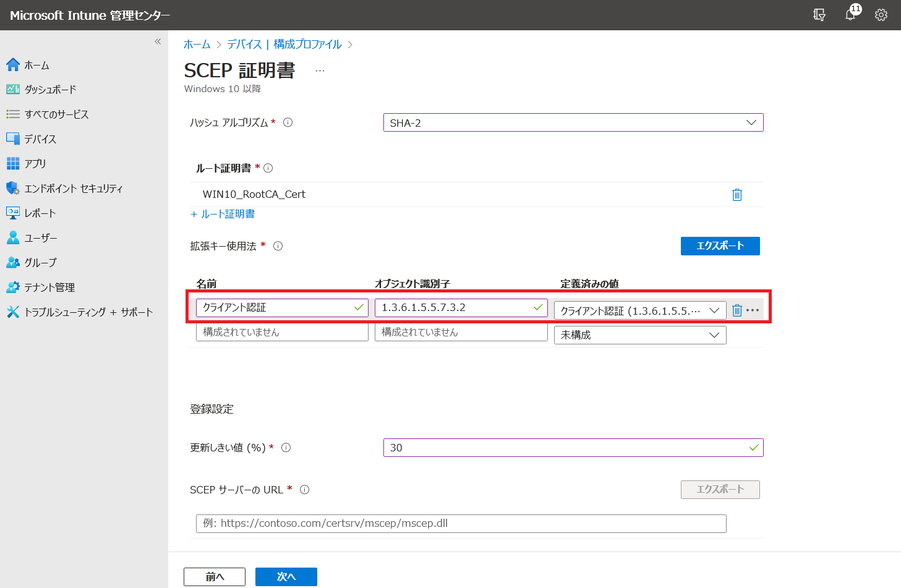Click the ユーザー user icon
The image size is (901, 588).
click(x=13, y=237)
